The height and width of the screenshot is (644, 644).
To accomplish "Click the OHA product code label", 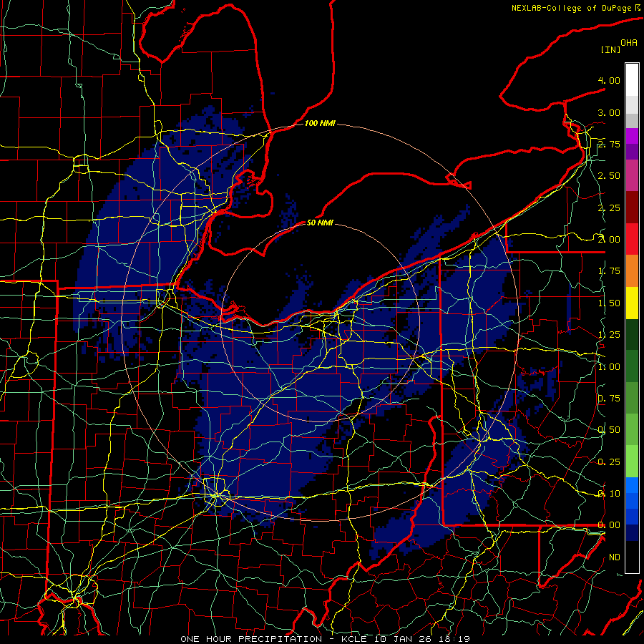I will coord(629,43).
